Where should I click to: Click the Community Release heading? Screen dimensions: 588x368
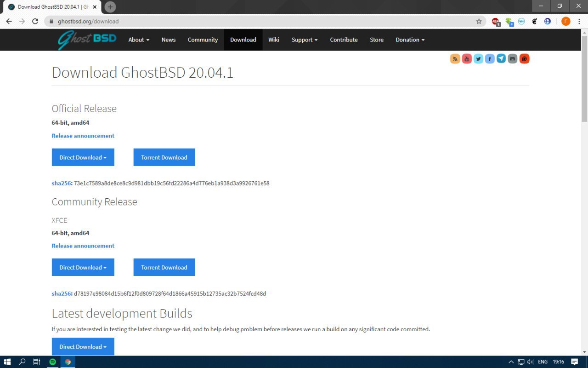(x=95, y=202)
